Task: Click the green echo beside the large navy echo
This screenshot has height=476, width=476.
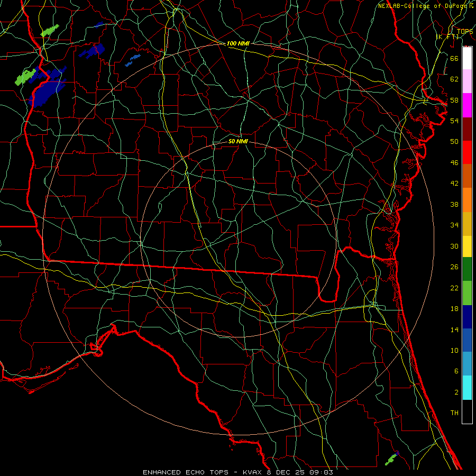Action: [25, 77]
